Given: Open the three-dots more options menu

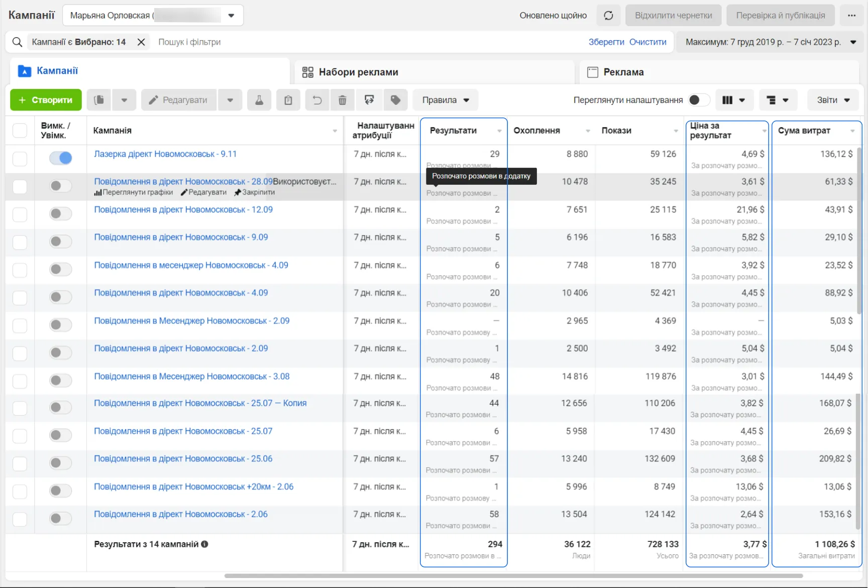Looking at the screenshot, I should pos(851,16).
